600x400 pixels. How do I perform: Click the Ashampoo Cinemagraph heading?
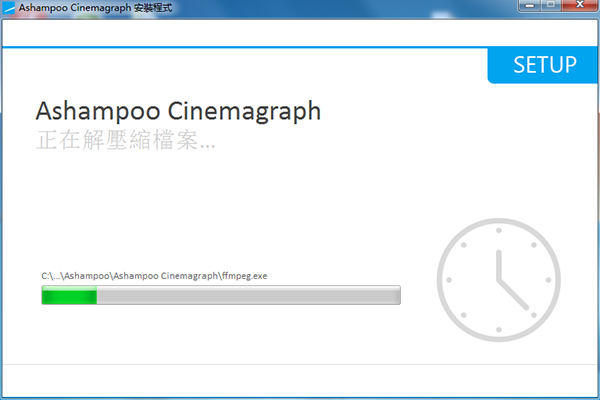point(178,111)
